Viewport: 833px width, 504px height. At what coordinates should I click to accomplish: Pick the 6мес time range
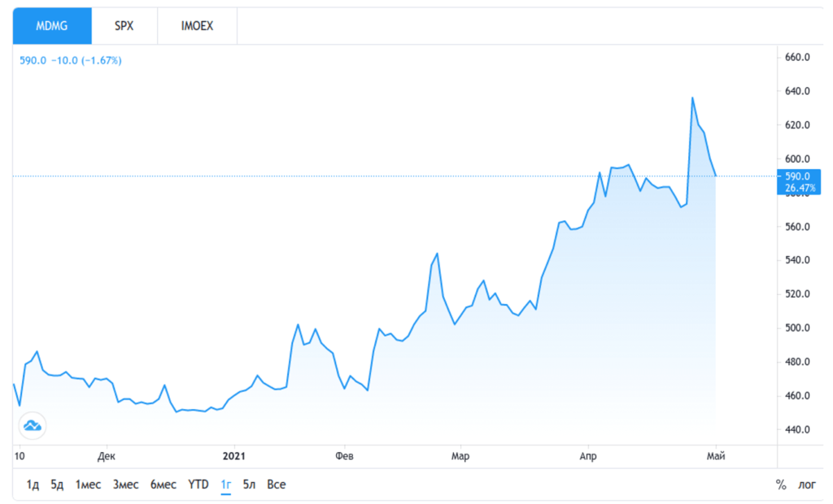coord(163,484)
